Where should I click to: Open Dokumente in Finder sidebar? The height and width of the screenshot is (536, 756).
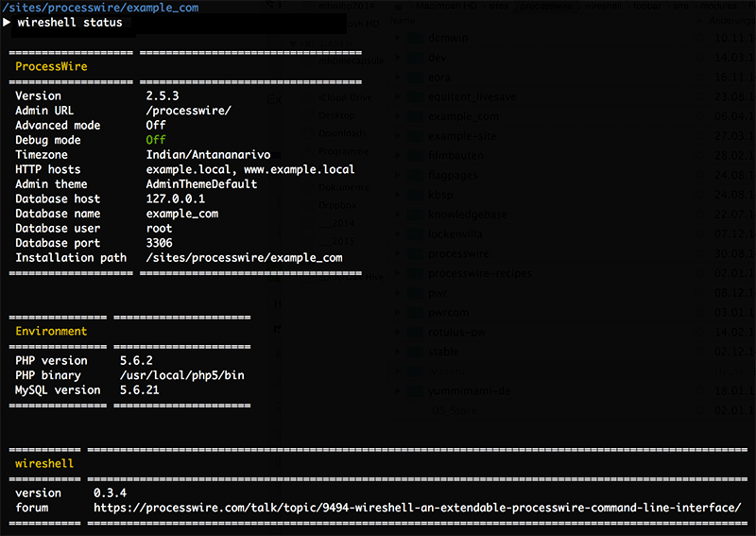pyautogui.click(x=343, y=187)
